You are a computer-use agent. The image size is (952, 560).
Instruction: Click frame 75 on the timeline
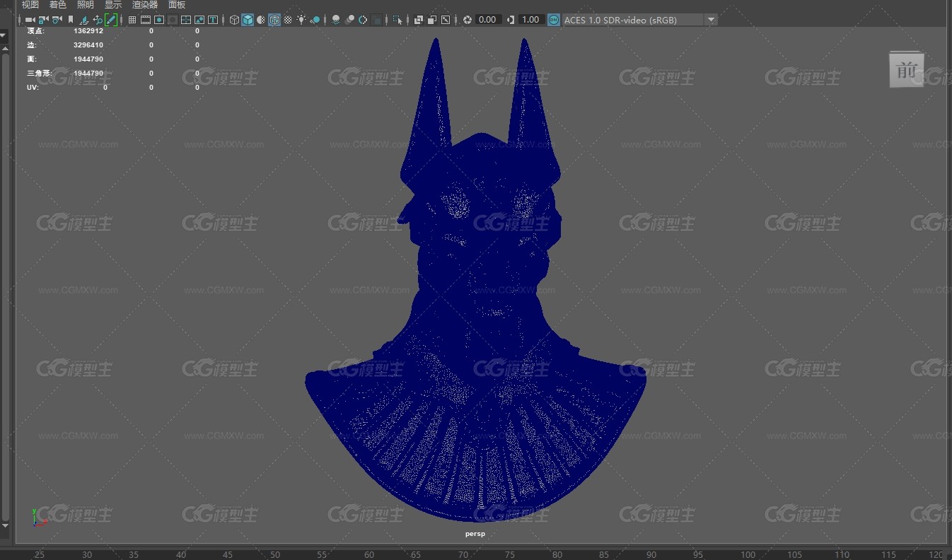(511, 554)
